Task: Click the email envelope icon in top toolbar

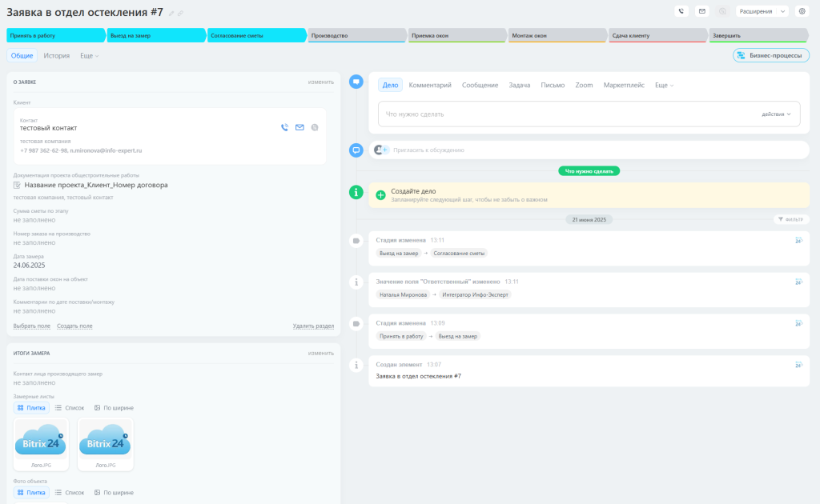Action: [702, 11]
